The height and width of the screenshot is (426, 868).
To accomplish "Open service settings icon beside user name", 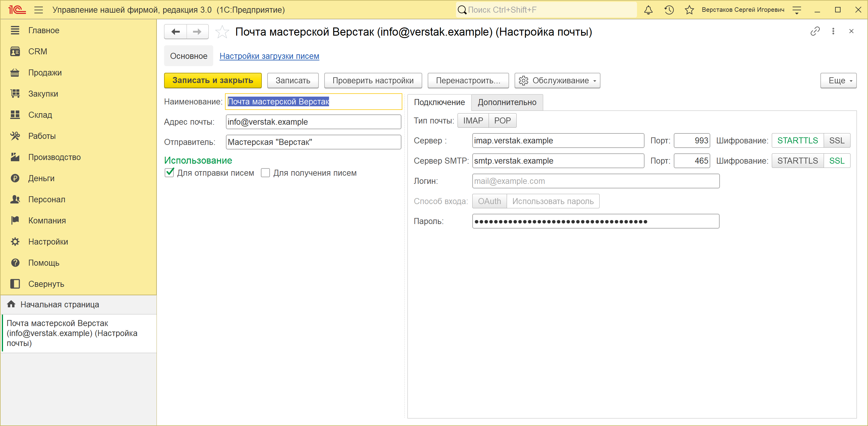I will [x=797, y=10].
